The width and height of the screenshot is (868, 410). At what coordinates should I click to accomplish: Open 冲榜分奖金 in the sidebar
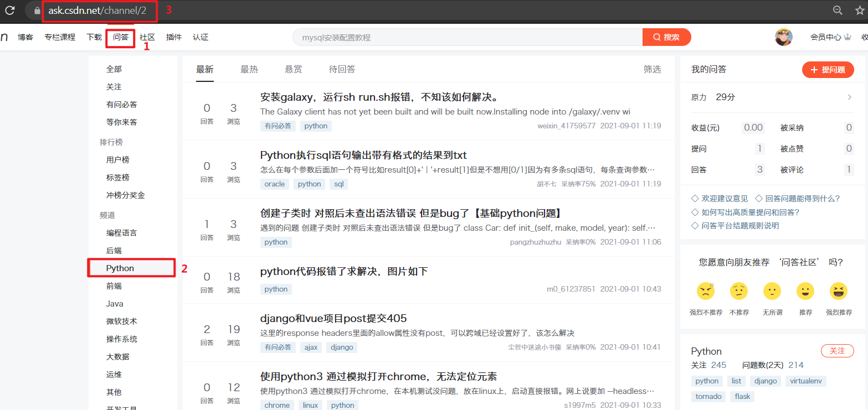pos(126,195)
